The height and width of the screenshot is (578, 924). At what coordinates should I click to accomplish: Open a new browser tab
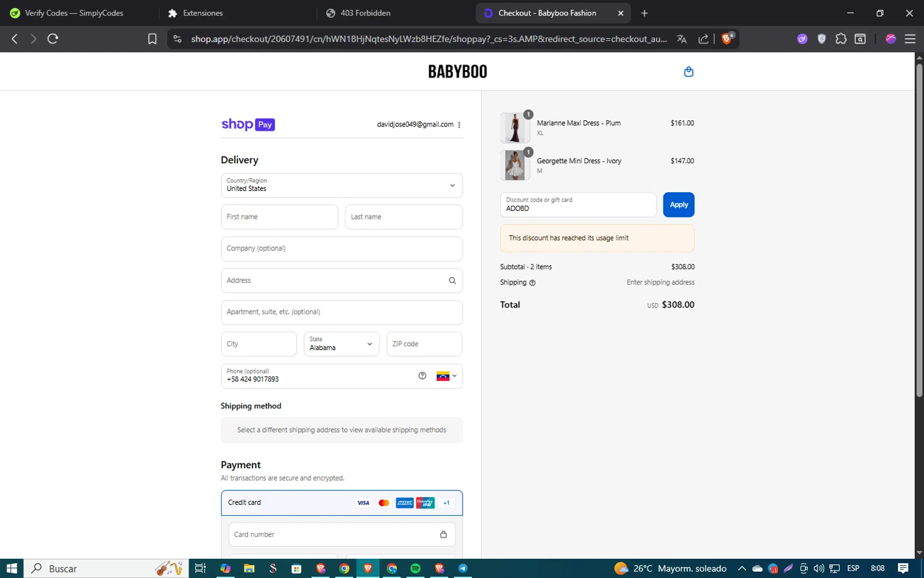click(644, 13)
